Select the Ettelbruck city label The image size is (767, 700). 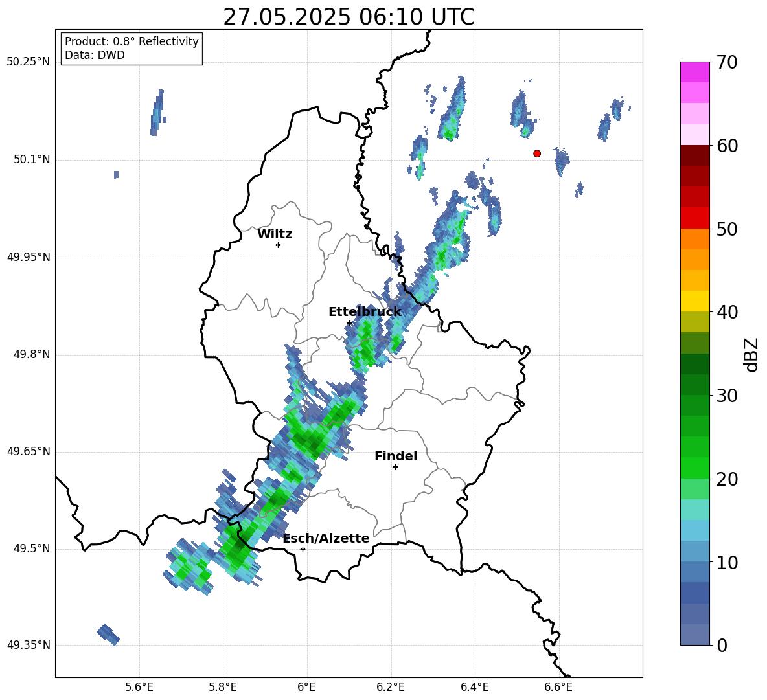pyautogui.click(x=365, y=311)
